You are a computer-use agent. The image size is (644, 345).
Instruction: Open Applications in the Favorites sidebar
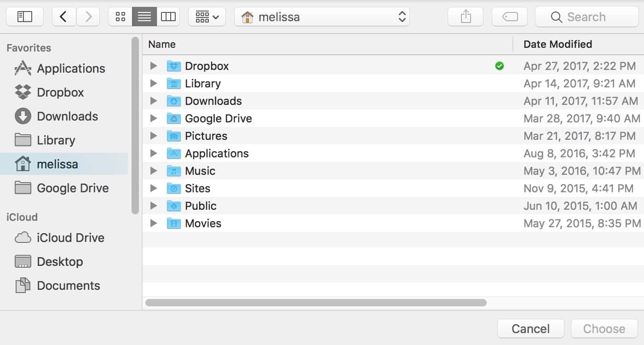coord(71,69)
